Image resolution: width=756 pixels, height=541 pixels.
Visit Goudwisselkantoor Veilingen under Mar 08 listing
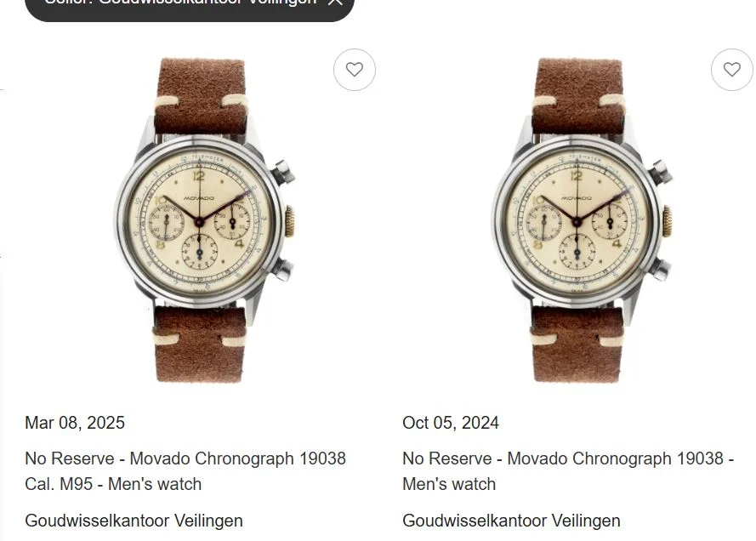pyautogui.click(x=134, y=521)
